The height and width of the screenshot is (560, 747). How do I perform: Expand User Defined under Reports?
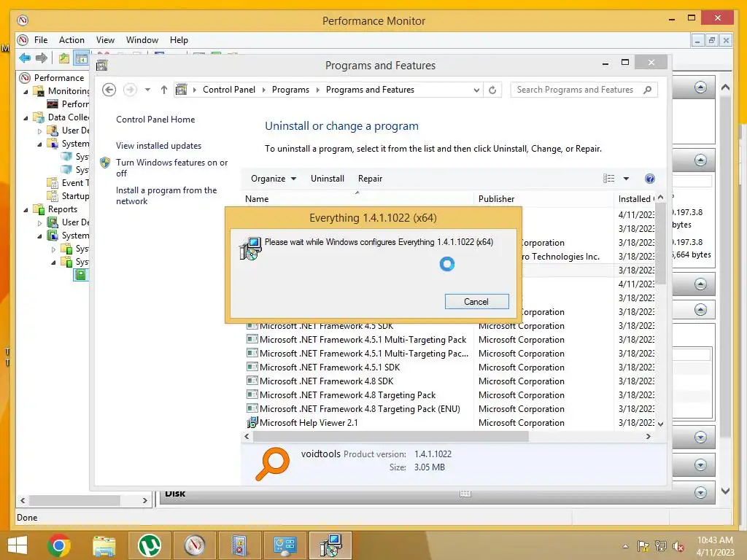(39, 222)
